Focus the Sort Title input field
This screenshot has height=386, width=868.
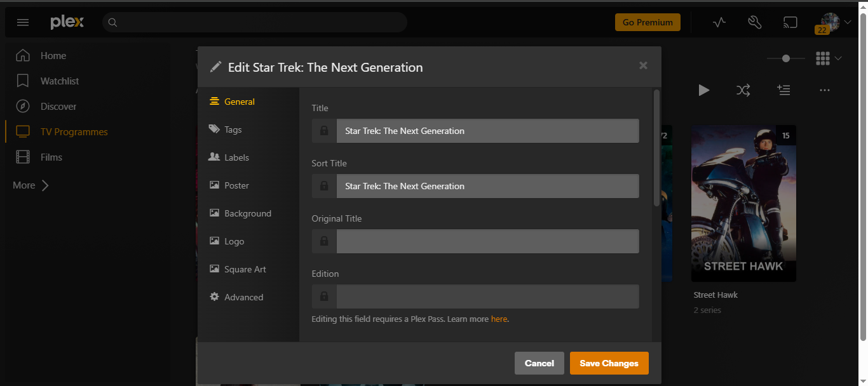pyautogui.click(x=488, y=186)
